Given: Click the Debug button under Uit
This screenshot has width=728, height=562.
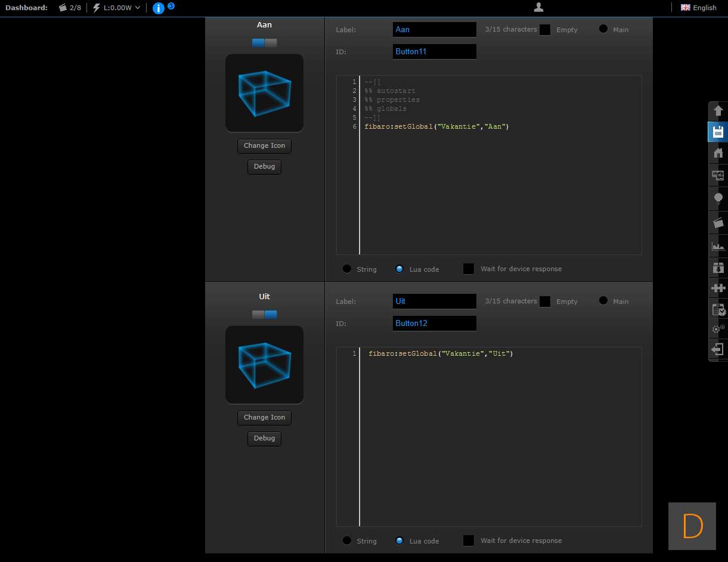Looking at the screenshot, I should coord(264,439).
